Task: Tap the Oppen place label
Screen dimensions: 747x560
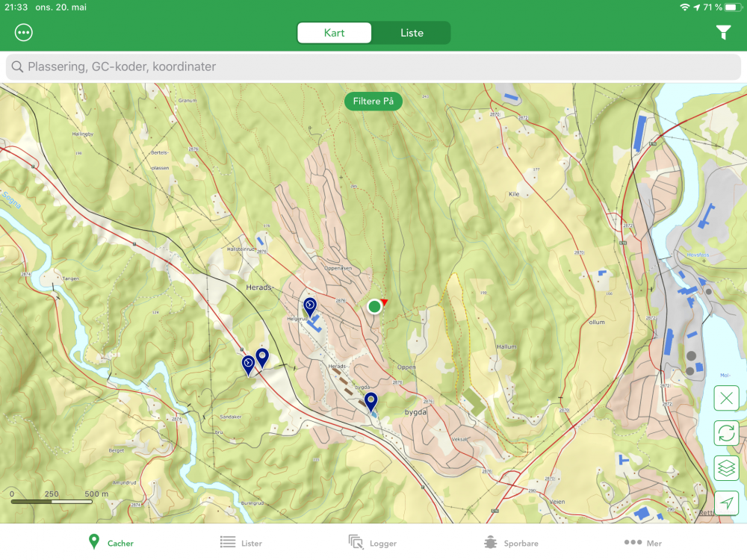Action: coord(406,367)
